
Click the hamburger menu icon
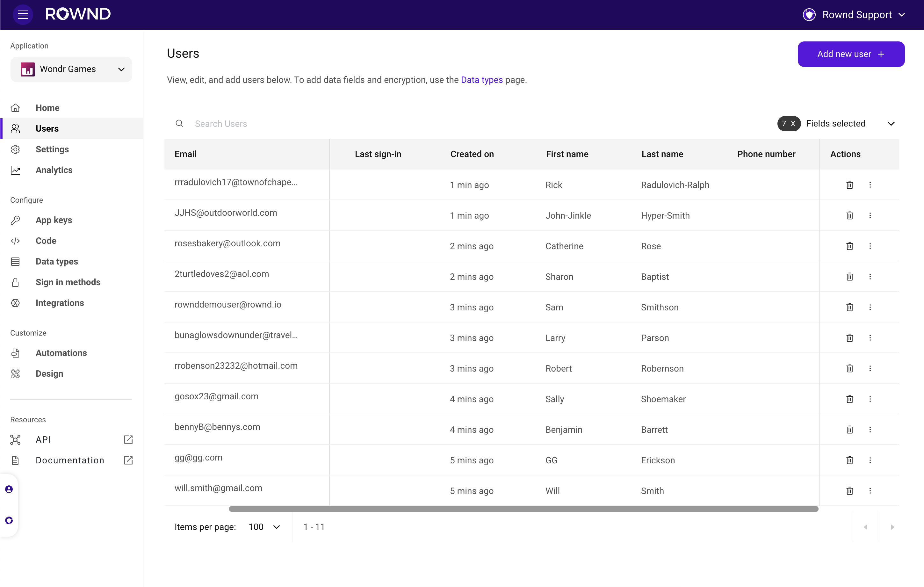coord(23,15)
